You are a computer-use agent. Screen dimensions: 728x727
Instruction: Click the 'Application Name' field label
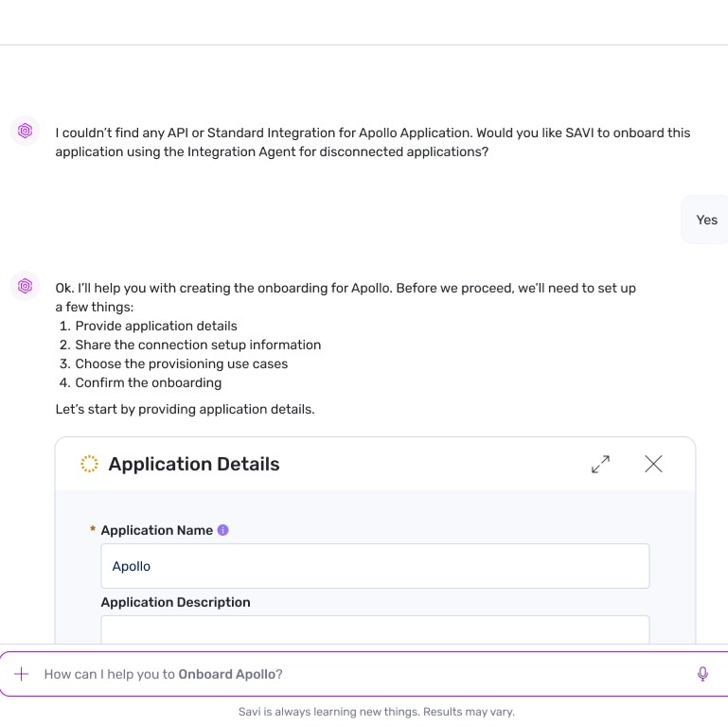coord(157,530)
